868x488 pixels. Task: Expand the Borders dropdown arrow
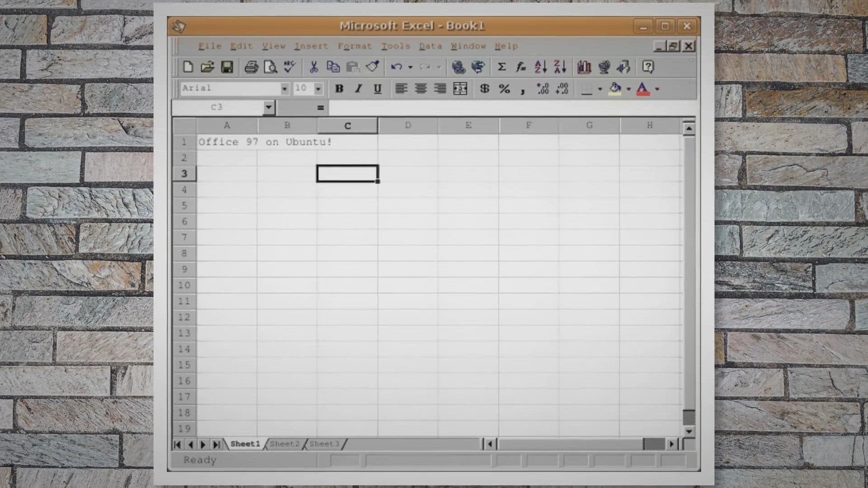(x=600, y=89)
